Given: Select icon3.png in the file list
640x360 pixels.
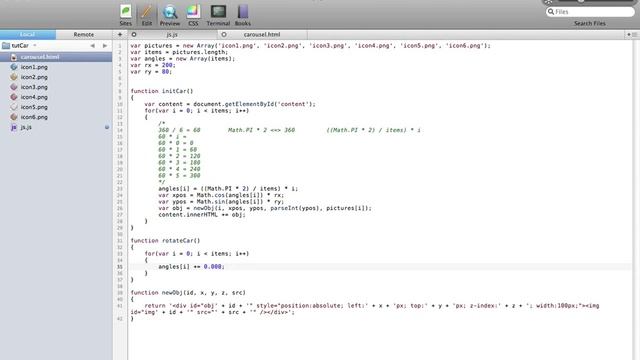Looking at the screenshot, I should [56, 87].
